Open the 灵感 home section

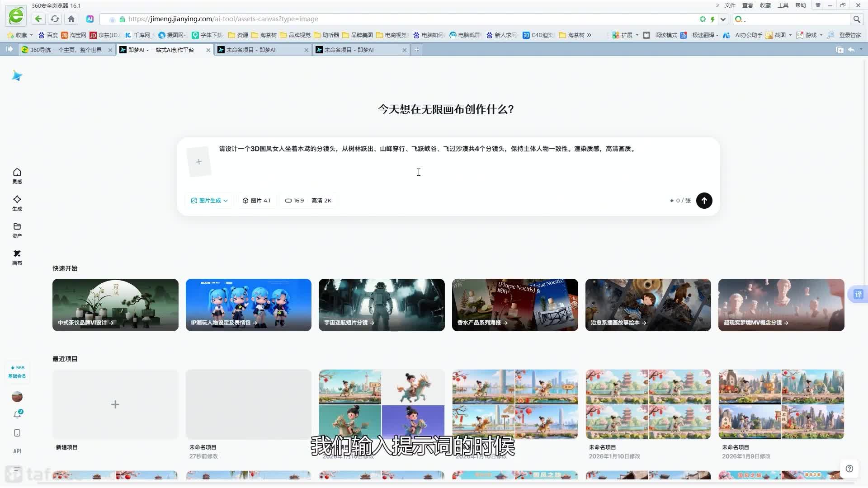coord(17,176)
